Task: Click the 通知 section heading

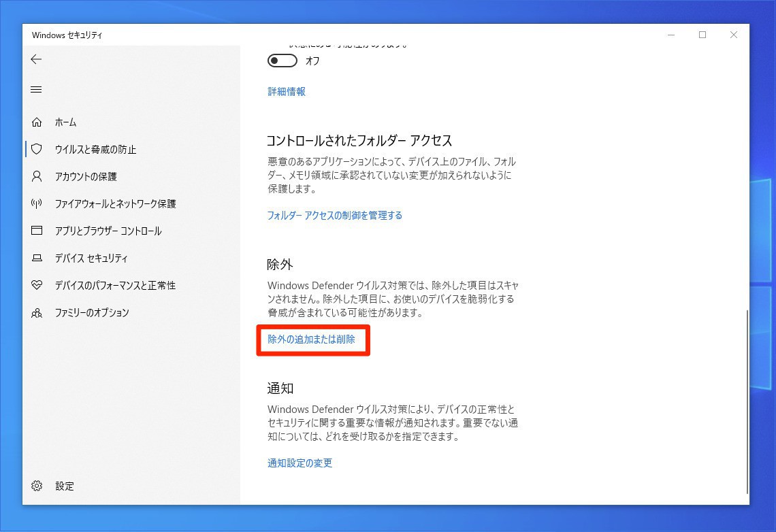Action: coord(280,388)
